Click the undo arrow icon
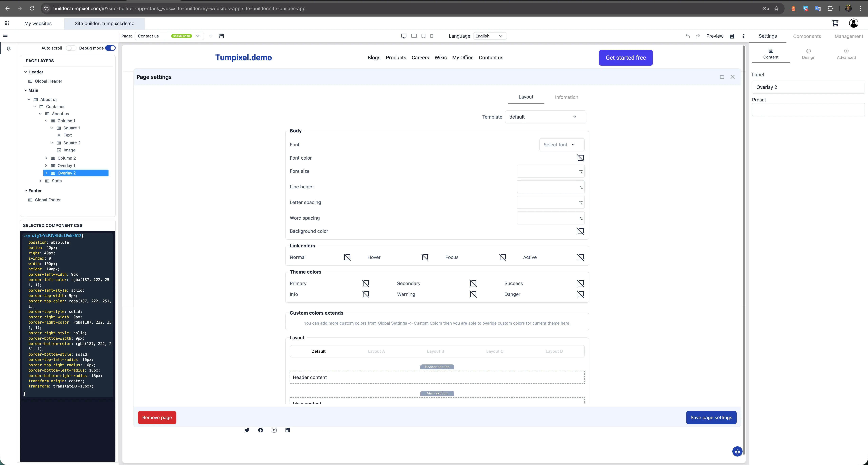 point(687,36)
